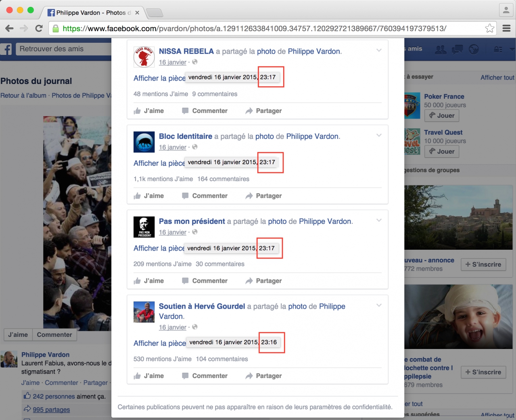Open the 995 partages link
This screenshot has height=420, width=516.
(x=51, y=410)
